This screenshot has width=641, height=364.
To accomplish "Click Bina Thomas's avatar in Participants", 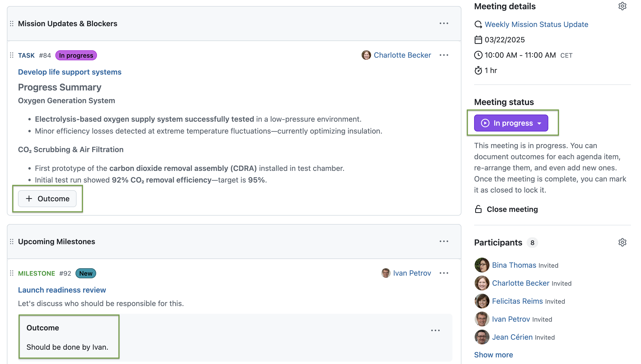I will tap(482, 265).
